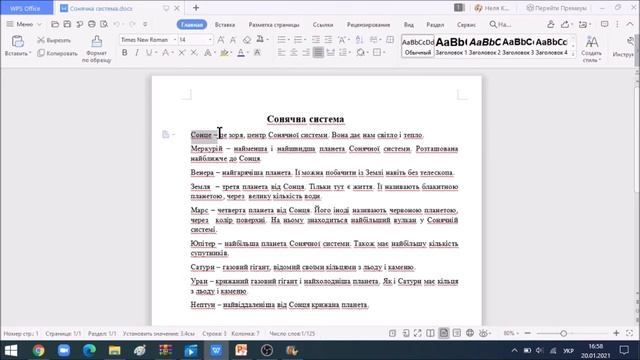The width and height of the screenshot is (640, 360).
Task: Open the borders dropdown arrow
Action: tap(384, 52)
